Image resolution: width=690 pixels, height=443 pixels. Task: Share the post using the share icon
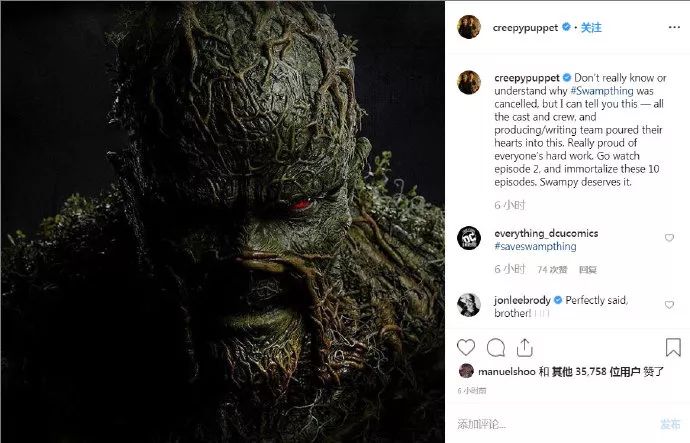click(x=526, y=348)
